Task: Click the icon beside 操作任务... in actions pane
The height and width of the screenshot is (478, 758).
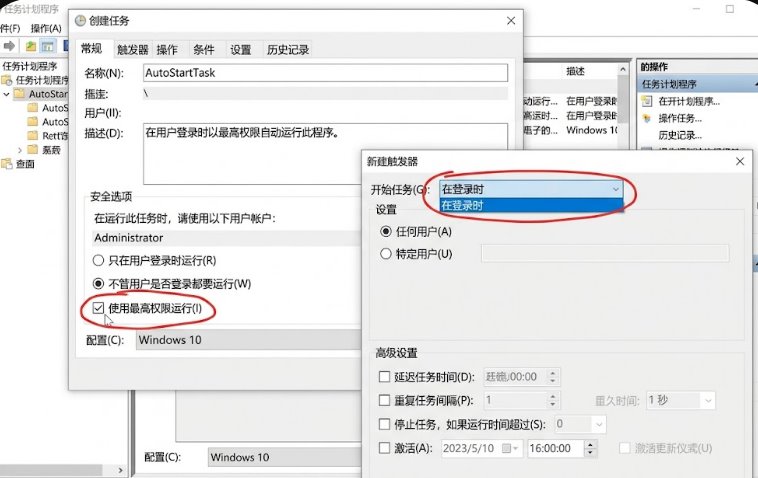Action: tap(647, 118)
